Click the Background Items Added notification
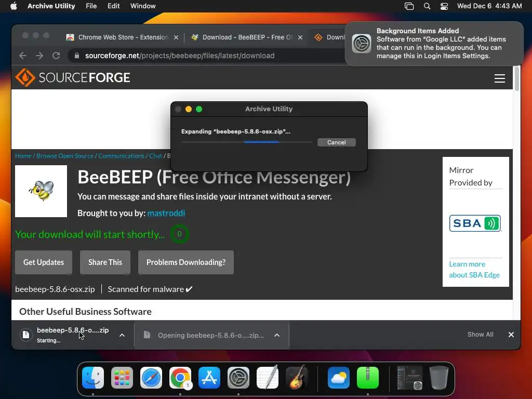Viewport: 532px width, 399px height. pyautogui.click(x=434, y=44)
